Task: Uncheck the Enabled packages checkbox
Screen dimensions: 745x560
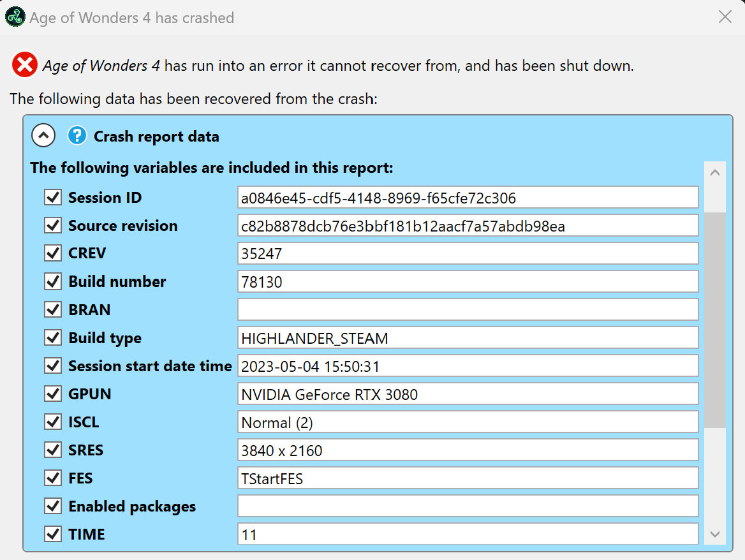Action: point(52,506)
